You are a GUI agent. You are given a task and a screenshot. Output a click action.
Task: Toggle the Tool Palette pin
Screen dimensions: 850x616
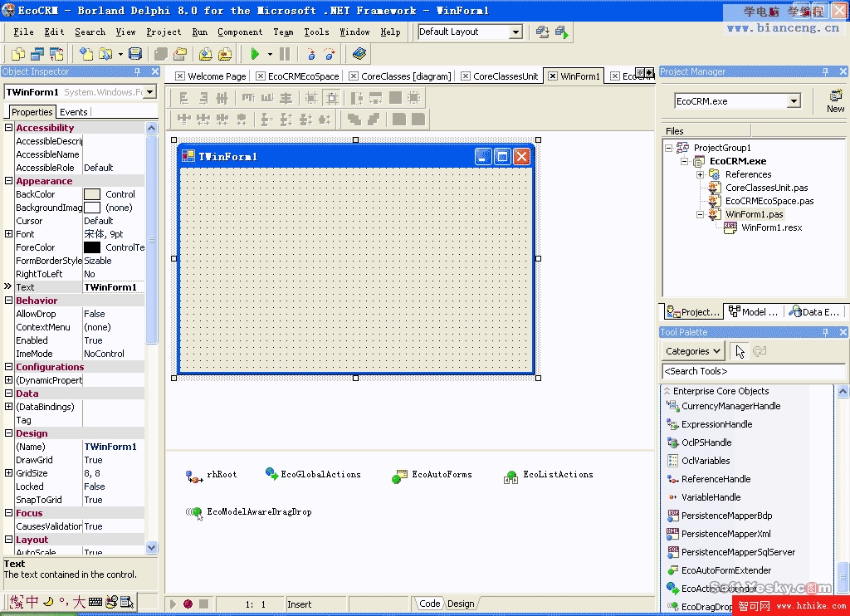click(x=826, y=332)
